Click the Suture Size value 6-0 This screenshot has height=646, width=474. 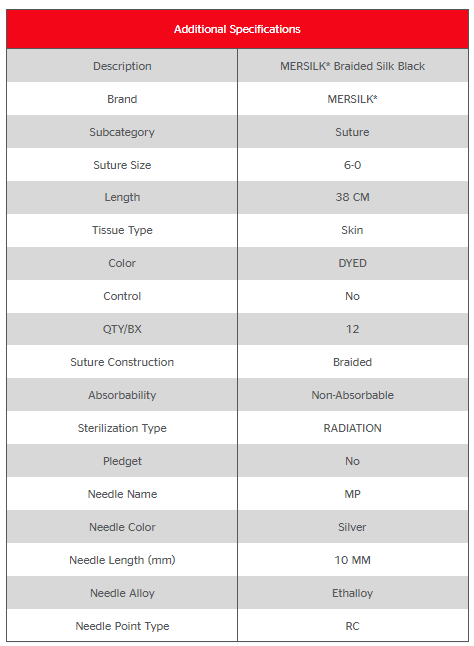(353, 165)
